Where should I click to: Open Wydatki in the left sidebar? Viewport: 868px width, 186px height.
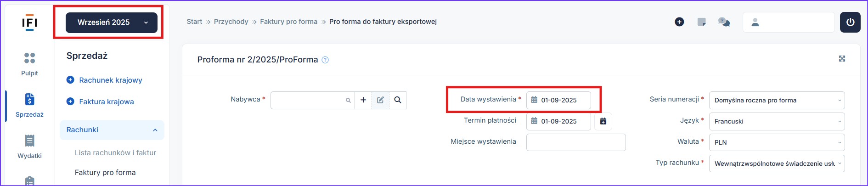29,147
